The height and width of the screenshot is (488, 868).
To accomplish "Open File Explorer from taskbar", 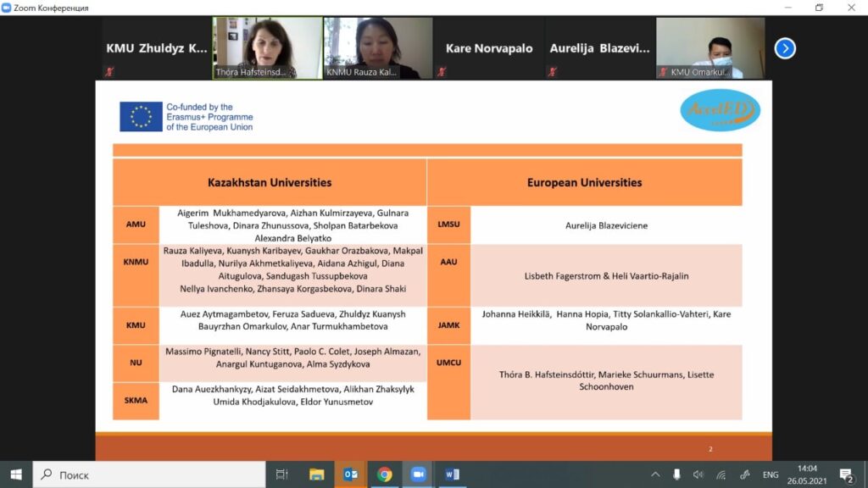I will pos(316,474).
